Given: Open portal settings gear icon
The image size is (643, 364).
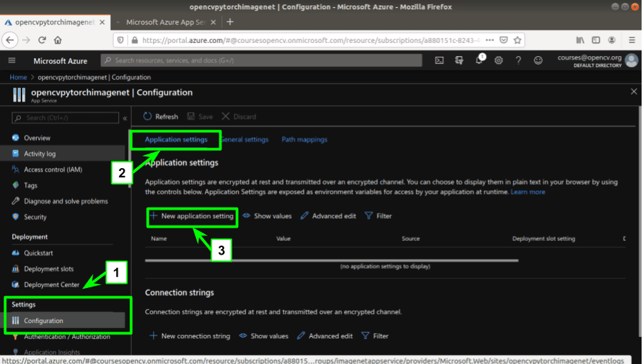Looking at the screenshot, I should [498, 61].
